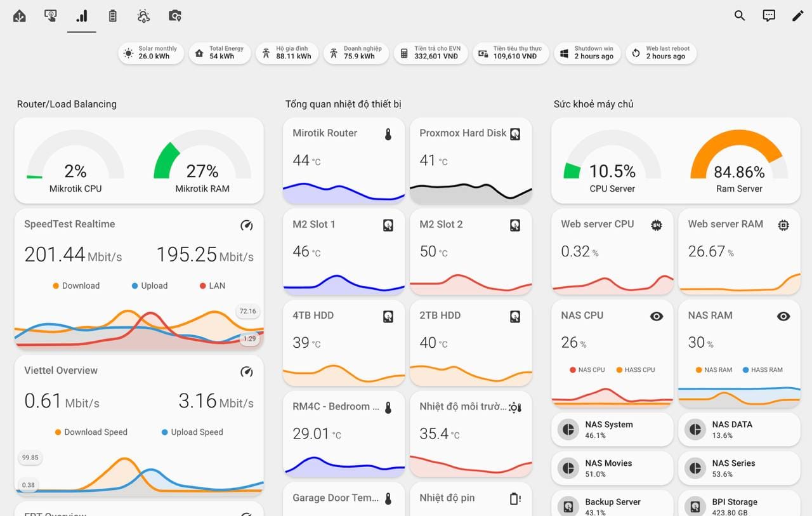Image resolution: width=812 pixels, height=516 pixels.
Task: Open the Tiền trả cho EVN chip
Action: coord(431,53)
